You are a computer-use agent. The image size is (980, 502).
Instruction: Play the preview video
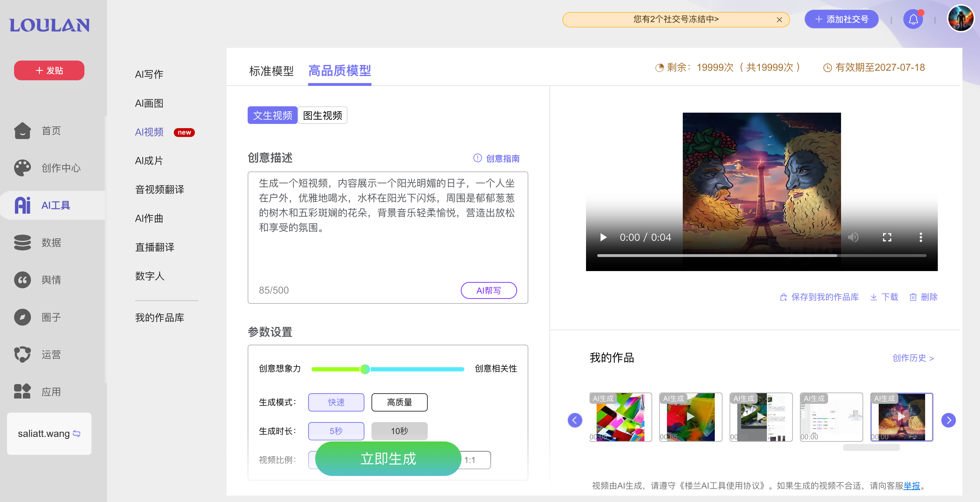click(603, 238)
